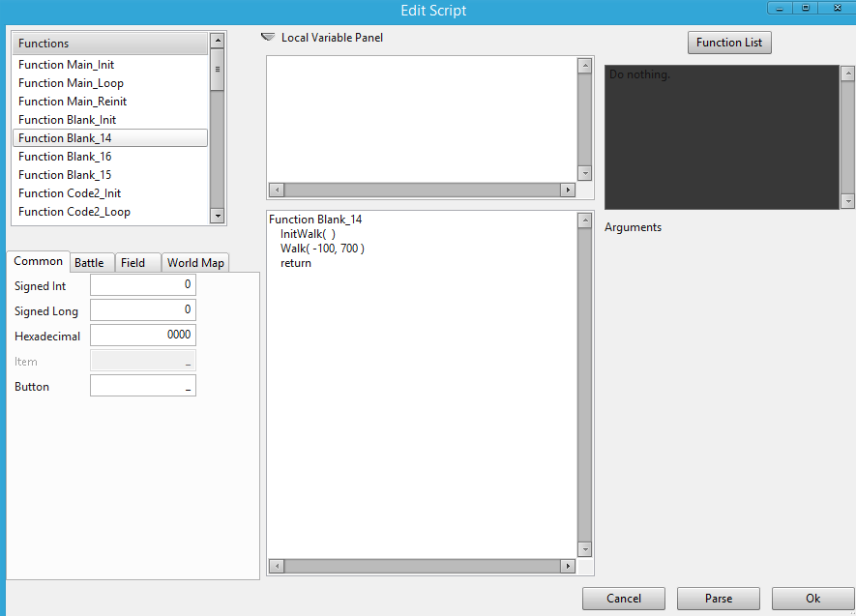856x616 pixels.
Task: Select Function Main_Reinit in list
Action: tap(109, 102)
